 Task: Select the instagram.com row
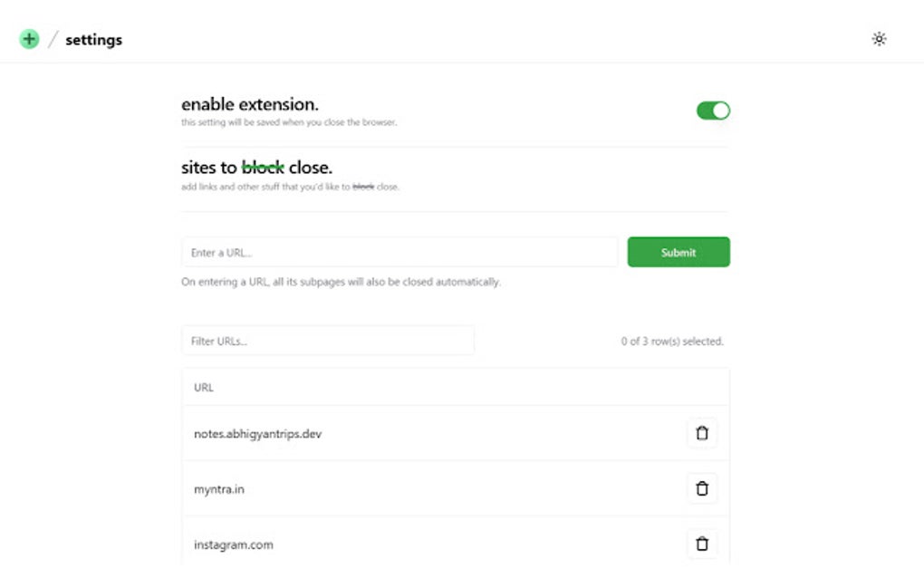(x=234, y=544)
